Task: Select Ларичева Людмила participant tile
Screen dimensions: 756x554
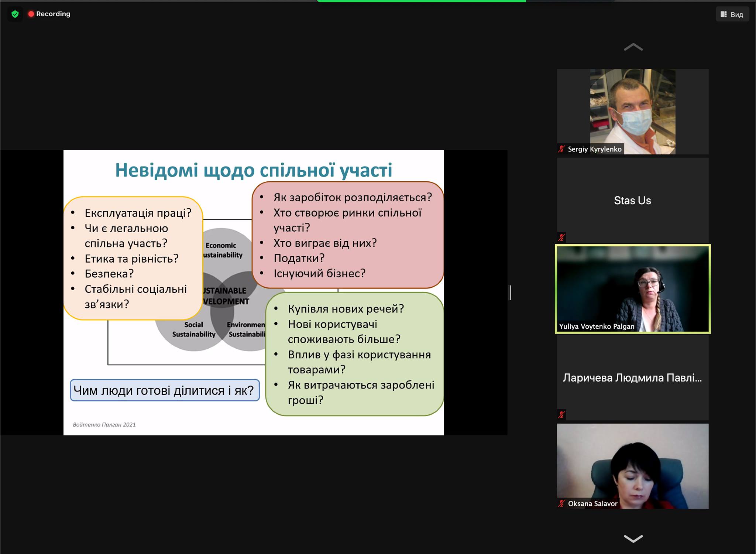Action: [x=632, y=377]
